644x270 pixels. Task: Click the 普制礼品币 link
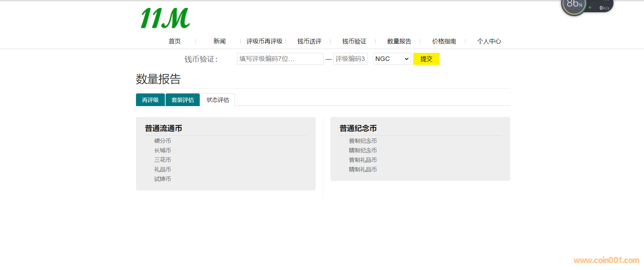pyautogui.click(x=363, y=160)
